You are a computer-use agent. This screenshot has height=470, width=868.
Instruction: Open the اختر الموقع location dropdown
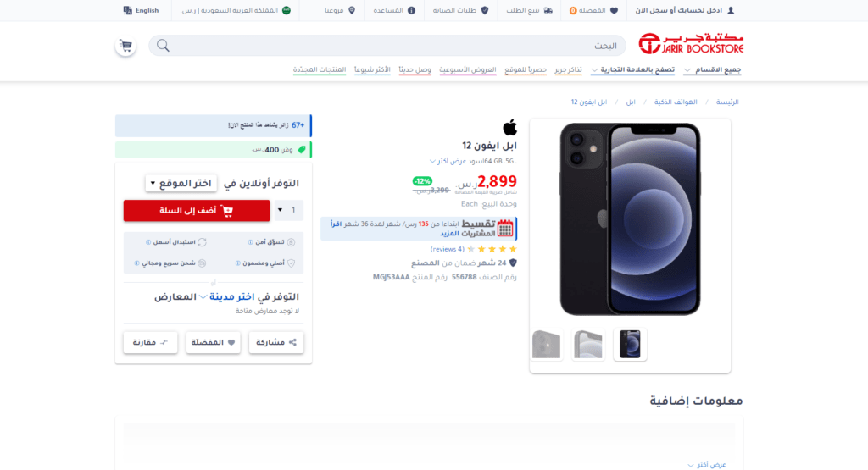pyautogui.click(x=181, y=183)
